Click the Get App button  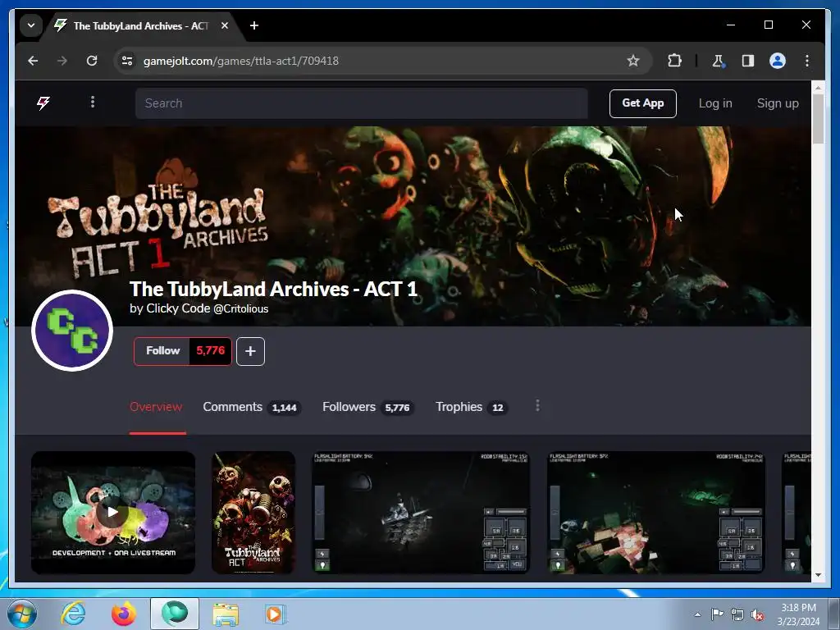click(643, 103)
